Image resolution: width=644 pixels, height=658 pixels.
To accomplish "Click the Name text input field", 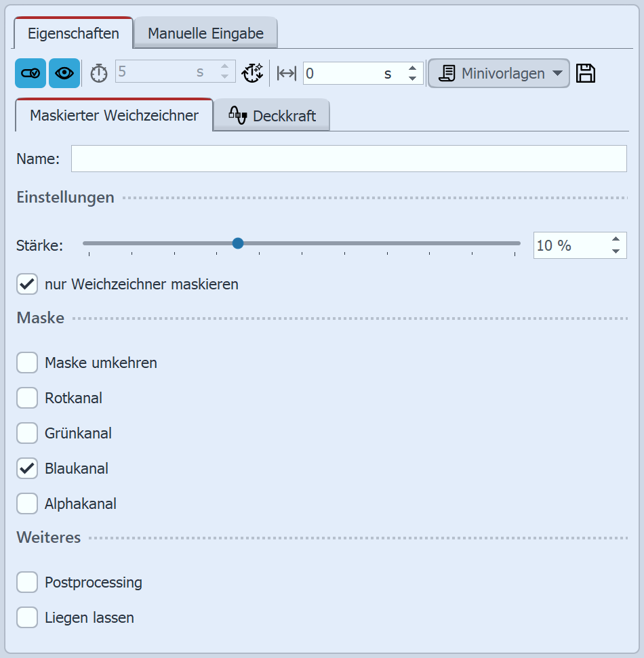I will click(348, 159).
